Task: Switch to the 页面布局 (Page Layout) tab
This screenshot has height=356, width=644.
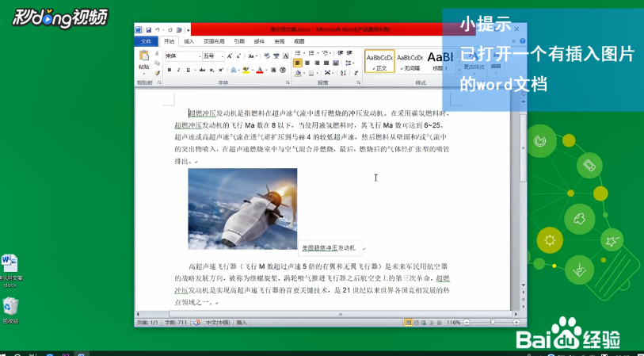Action: [x=214, y=41]
